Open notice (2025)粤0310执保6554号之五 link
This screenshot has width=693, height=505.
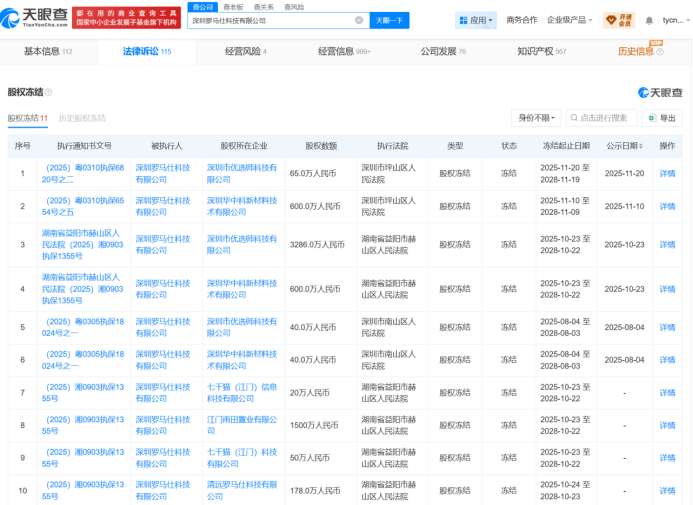click(83, 206)
